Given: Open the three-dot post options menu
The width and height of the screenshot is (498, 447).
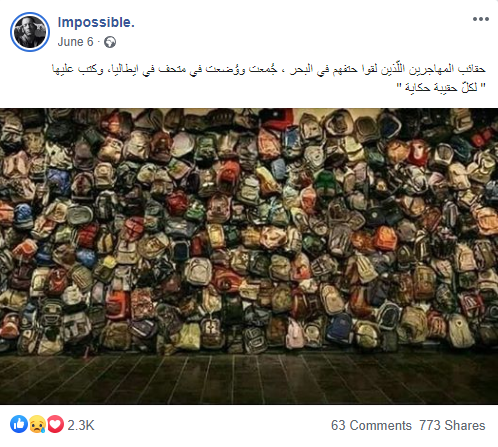Looking at the screenshot, I should coord(480,19).
